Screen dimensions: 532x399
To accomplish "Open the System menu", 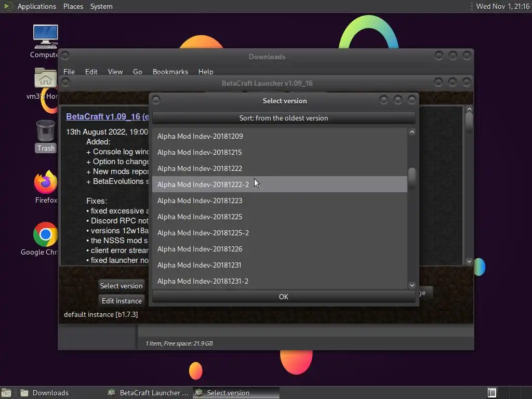I will [x=101, y=6].
